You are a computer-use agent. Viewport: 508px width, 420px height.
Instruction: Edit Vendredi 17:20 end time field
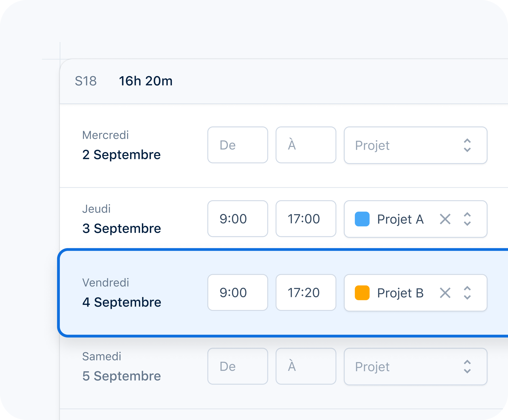pos(306,293)
